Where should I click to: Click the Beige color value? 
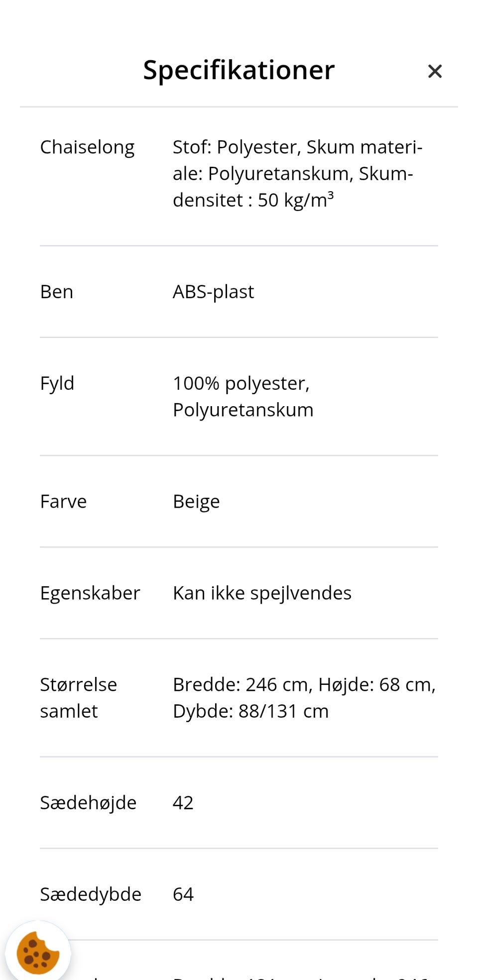[196, 502]
